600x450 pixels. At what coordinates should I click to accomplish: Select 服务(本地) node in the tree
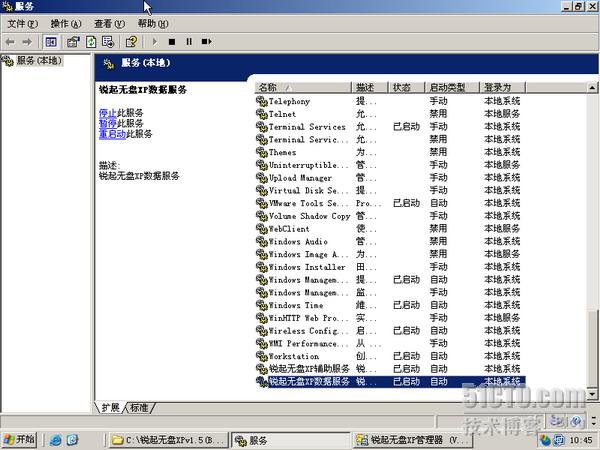(x=39, y=60)
